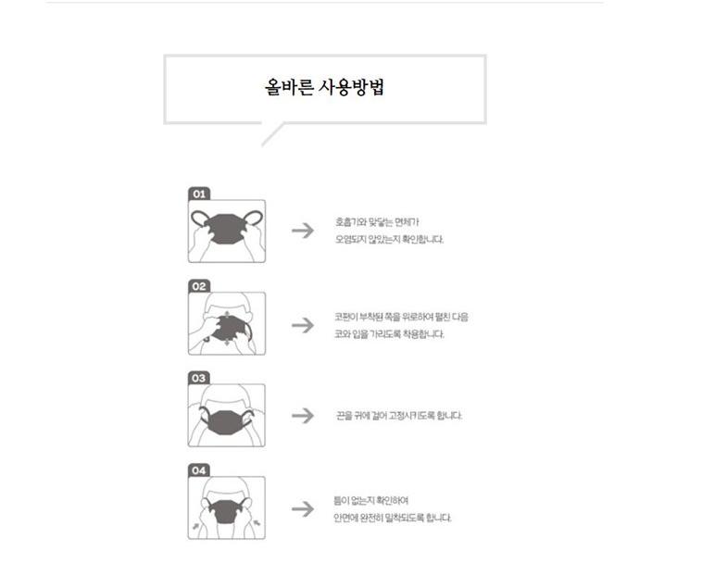Click step 04 gap check description text
Viewport: 702px width, 588px height.
(392, 508)
